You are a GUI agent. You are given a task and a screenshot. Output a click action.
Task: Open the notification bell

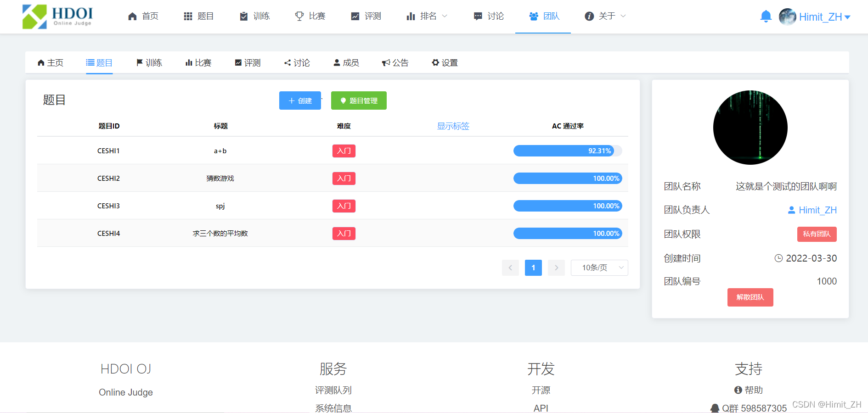766,17
